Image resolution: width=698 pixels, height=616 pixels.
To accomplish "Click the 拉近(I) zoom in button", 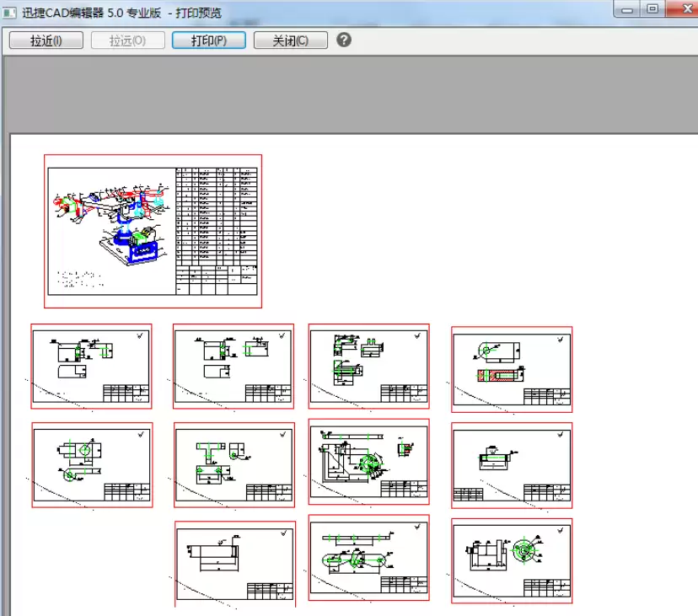I will pyautogui.click(x=46, y=40).
